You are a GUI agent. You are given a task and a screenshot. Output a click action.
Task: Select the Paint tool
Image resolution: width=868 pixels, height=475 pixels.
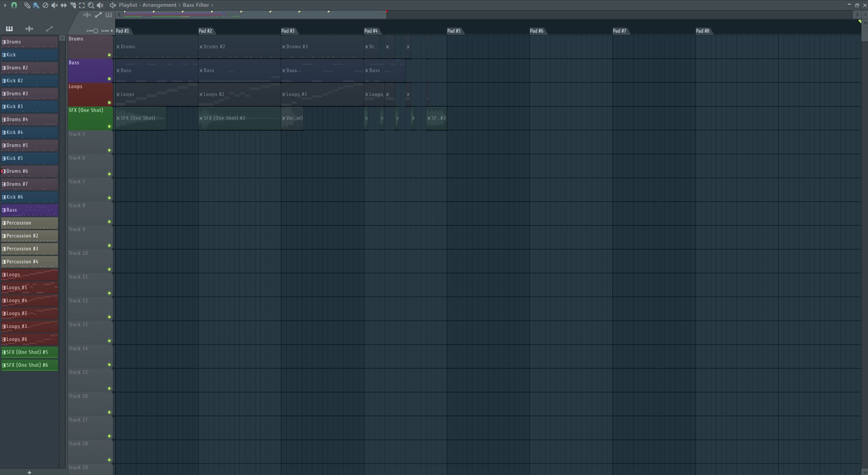[x=36, y=5]
